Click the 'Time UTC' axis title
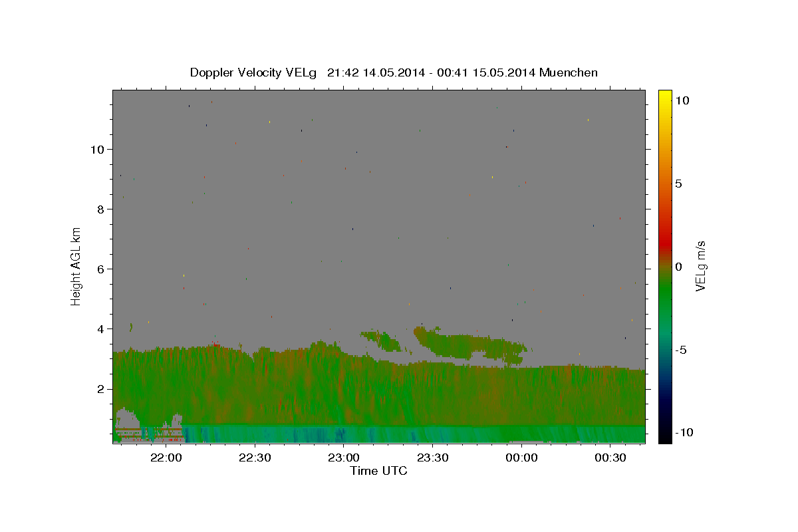This screenshot has width=798, height=532. [378, 471]
